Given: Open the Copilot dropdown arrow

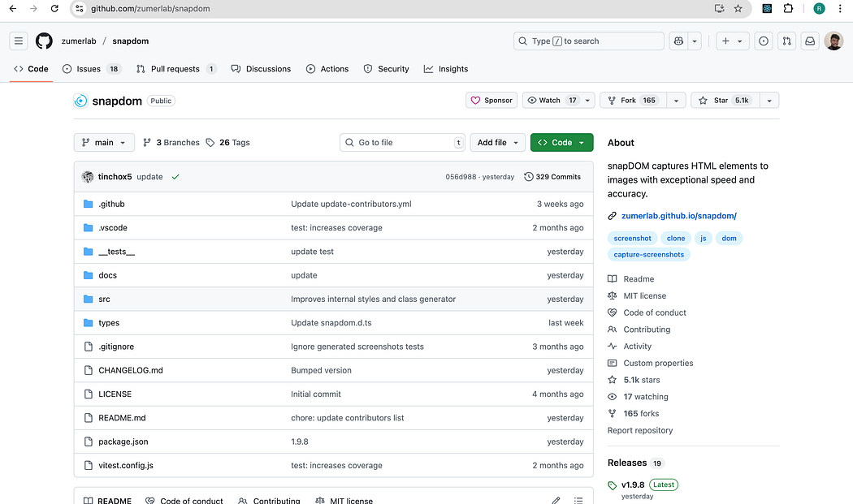Looking at the screenshot, I should tap(694, 41).
